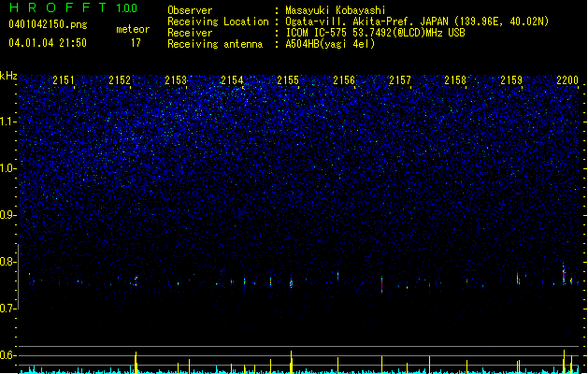
Task: Click the 2157 time marker
Action: pyautogui.click(x=400, y=80)
